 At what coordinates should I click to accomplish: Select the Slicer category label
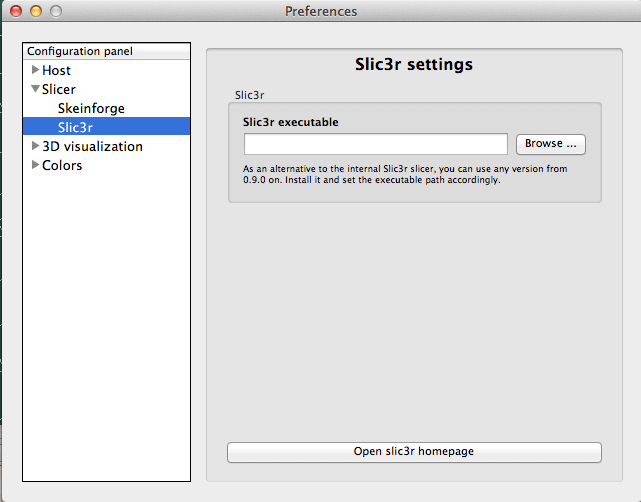tap(59, 89)
